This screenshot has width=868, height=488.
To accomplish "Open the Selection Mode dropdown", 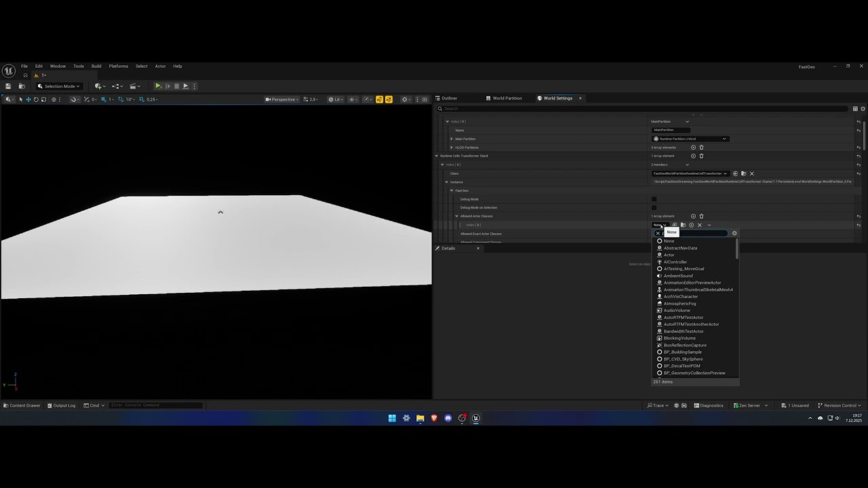I will pyautogui.click(x=59, y=86).
